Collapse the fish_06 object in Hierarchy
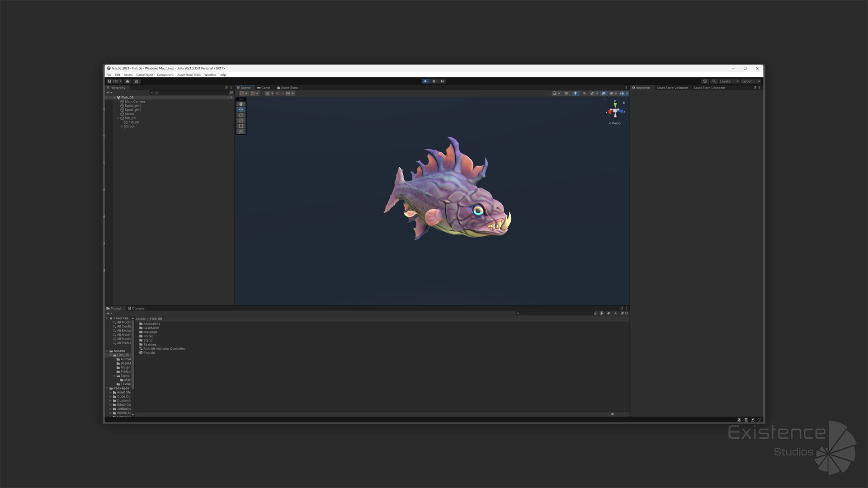This screenshot has height=488, width=868. click(x=118, y=118)
